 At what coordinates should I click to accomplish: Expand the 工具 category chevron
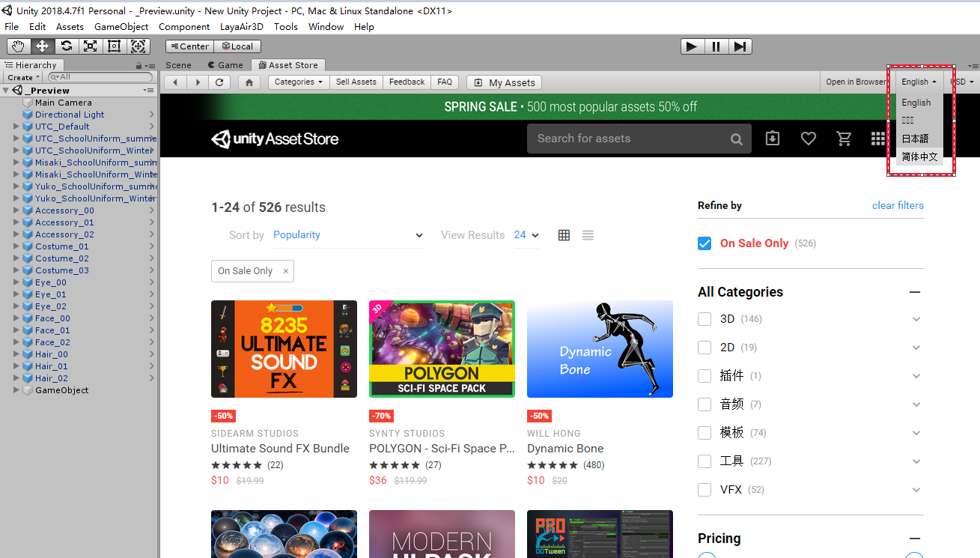tap(916, 461)
